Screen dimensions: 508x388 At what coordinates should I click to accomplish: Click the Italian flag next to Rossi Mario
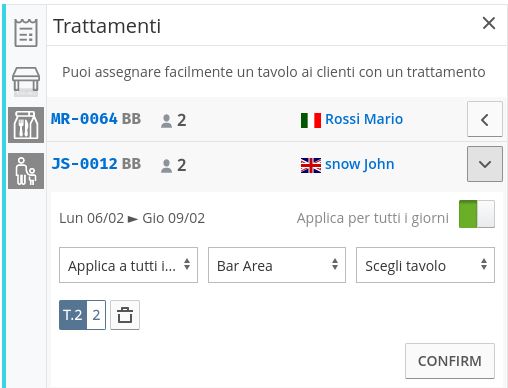pyautogui.click(x=311, y=120)
